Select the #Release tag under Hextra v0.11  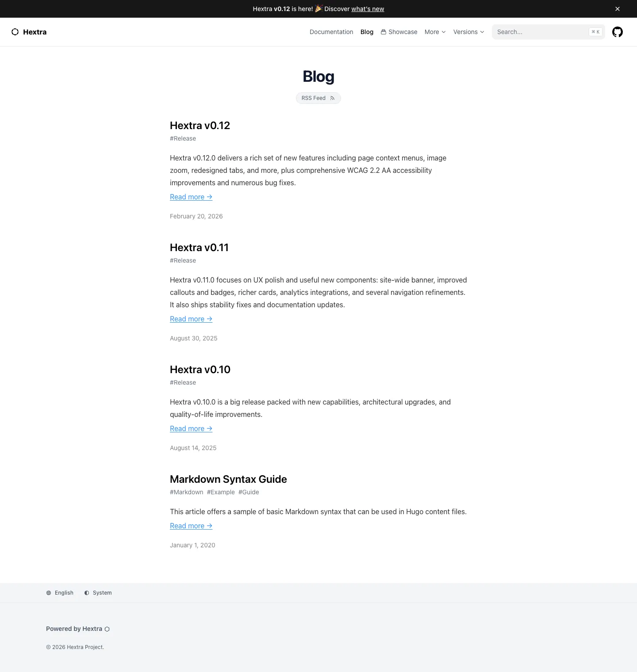[183, 260]
